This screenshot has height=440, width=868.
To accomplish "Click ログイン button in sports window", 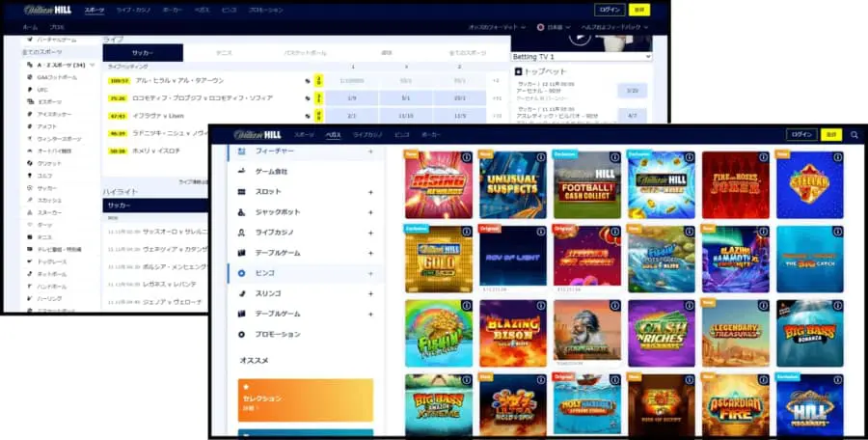I will (x=610, y=10).
